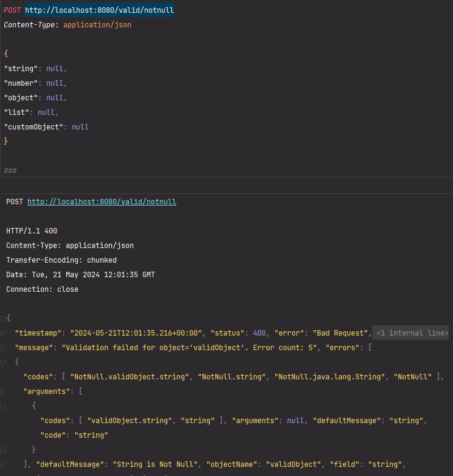Click the "NotNull.java.lang.String" code
Screen dimensions: 453x476
(x=330, y=377)
